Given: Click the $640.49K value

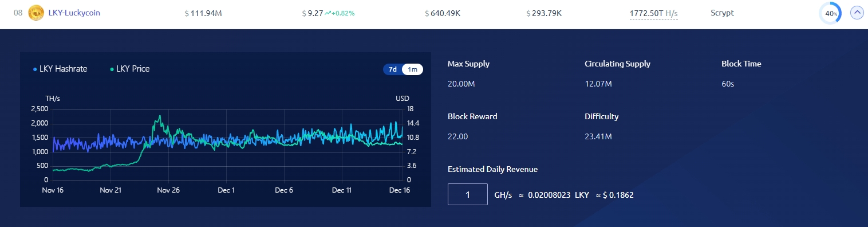Looking at the screenshot, I should [x=443, y=13].
